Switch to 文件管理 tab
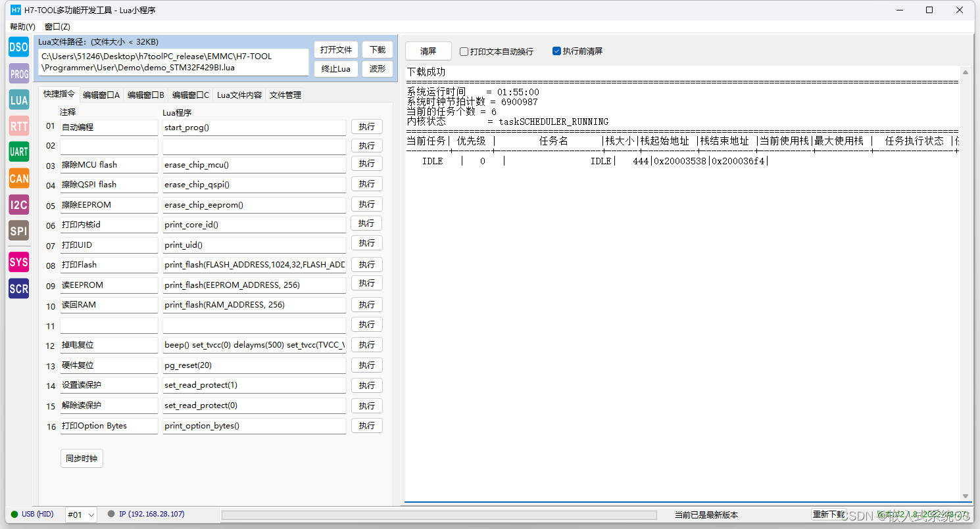Image resolution: width=980 pixels, height=529 pixels. pyautogui.click(x=285, y=95)
